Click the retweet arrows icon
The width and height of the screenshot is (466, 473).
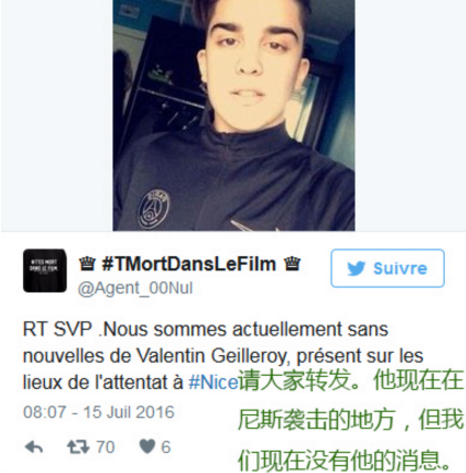coord(78,447)
